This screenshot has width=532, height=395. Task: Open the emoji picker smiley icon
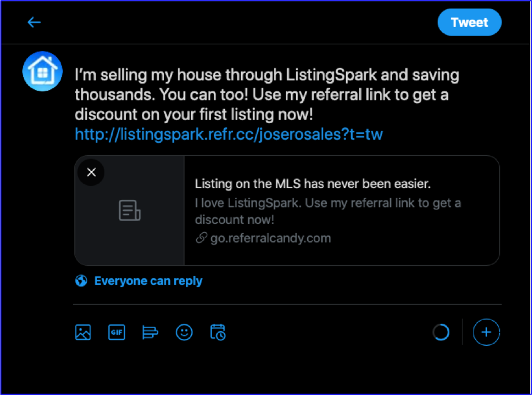pyautogui.click(x=184, y=332)
